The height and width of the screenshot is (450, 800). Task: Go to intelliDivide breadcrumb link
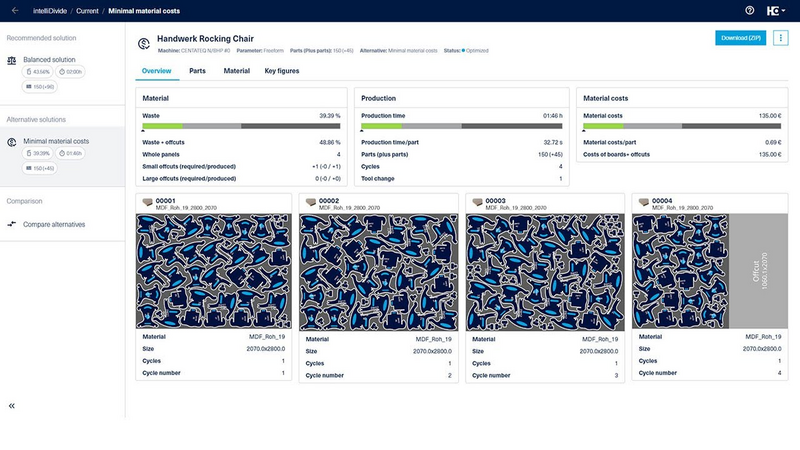coord(49,10)
